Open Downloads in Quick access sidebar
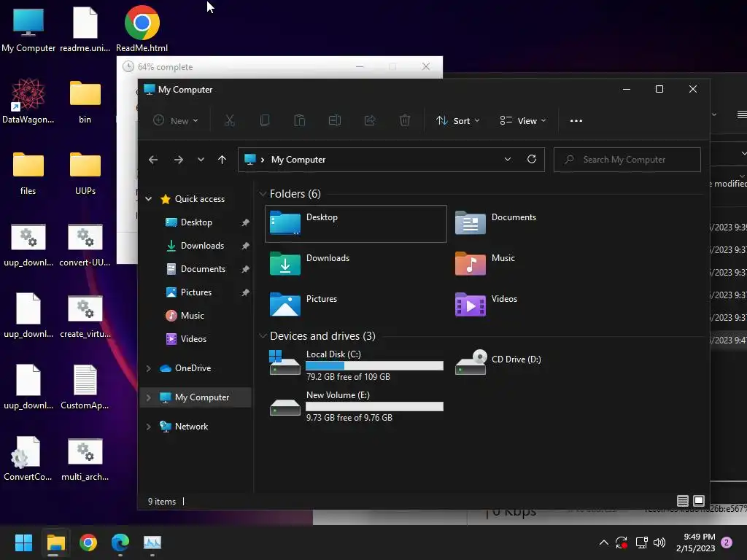The image size is (747, 560). pyautogui.click(x=202, y=246)
